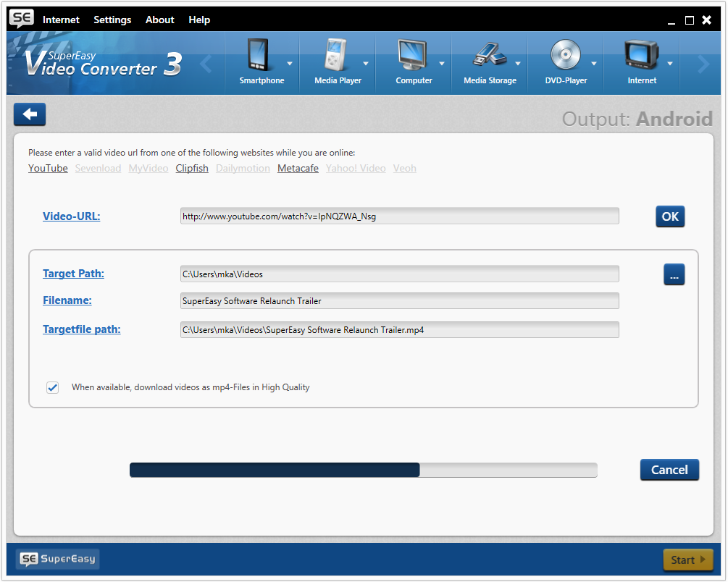
Task: Select the Internet TV icon
Action: pos(641,55)
